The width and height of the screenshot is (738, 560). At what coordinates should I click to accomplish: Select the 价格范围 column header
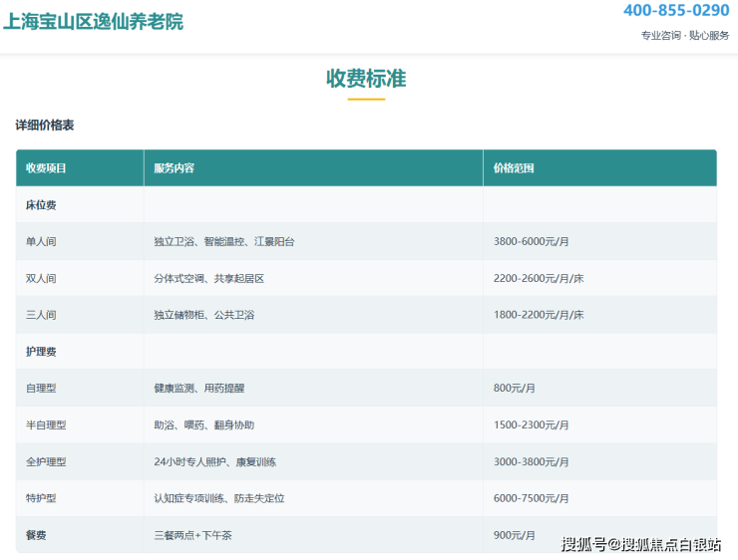pos(514,168)
